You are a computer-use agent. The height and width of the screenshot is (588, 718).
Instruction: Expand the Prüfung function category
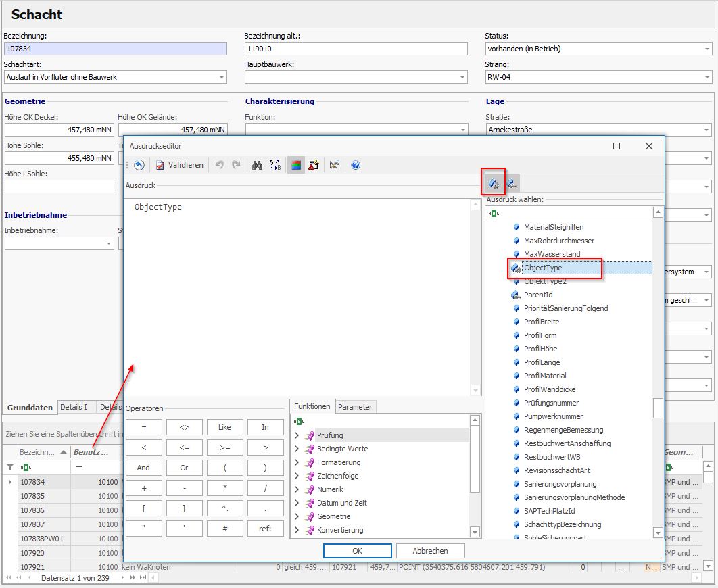[297, 435]
